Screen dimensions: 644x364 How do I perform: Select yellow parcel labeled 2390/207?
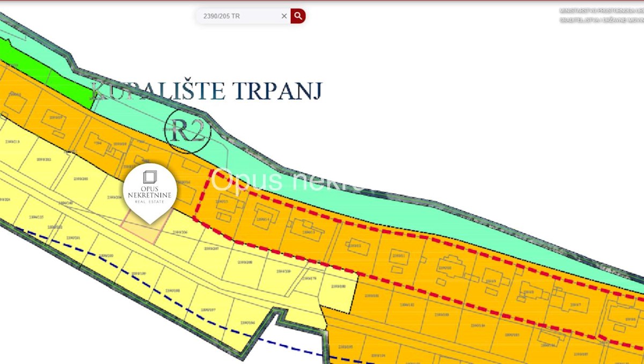point(211,249)
